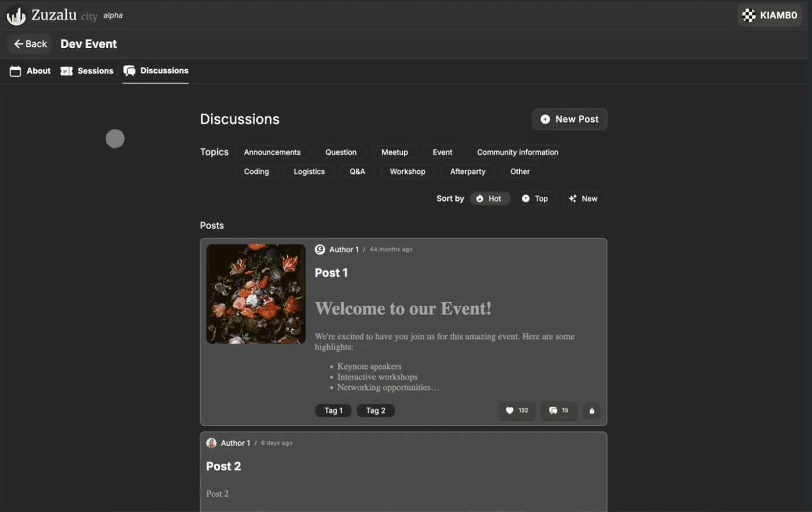Open the Post 1 title link
The width and height of the screenshot is (812, 512).
[x=331, y=273]
